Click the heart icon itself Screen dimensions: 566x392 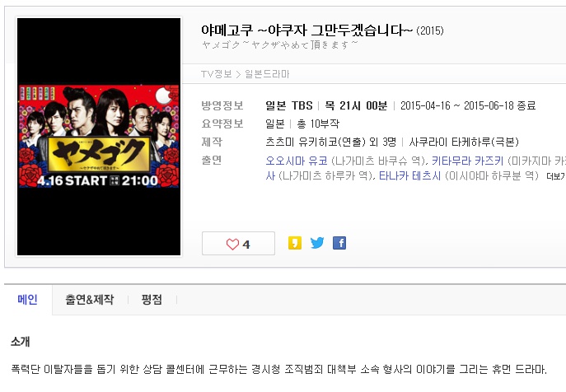pyautogui.click(x=232, y=245)
